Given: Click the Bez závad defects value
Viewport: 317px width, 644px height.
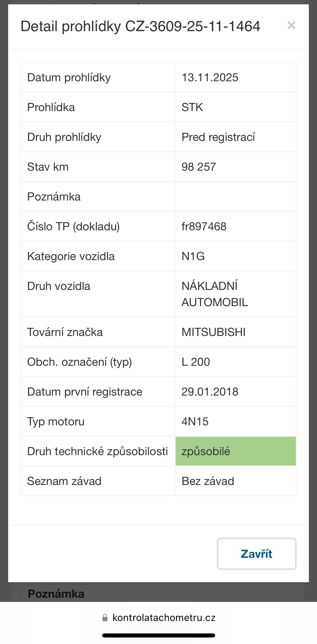Looking at the screenshot, I should click(208, 481).
